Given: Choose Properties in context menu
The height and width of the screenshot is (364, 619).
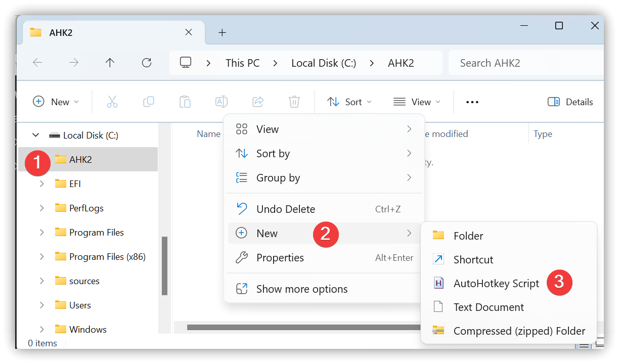Looking at the screenshot, I should click(x=324, y=258).
